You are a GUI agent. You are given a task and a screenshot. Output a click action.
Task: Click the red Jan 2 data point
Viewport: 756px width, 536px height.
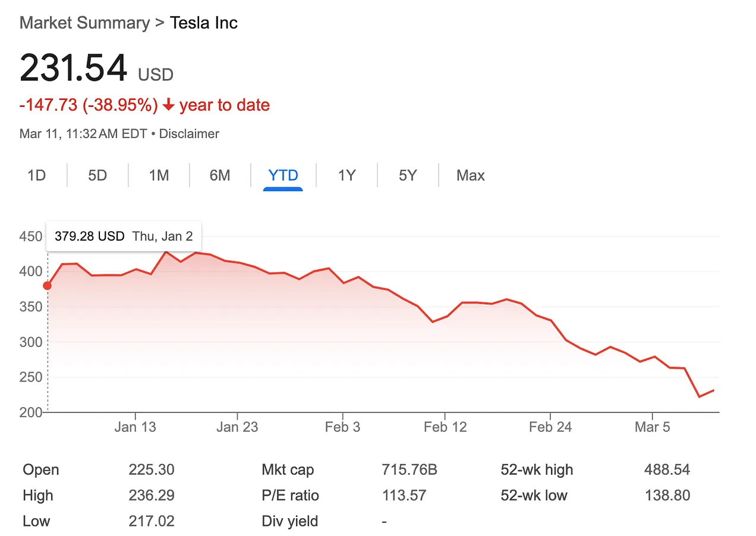(x=48, y=286)
